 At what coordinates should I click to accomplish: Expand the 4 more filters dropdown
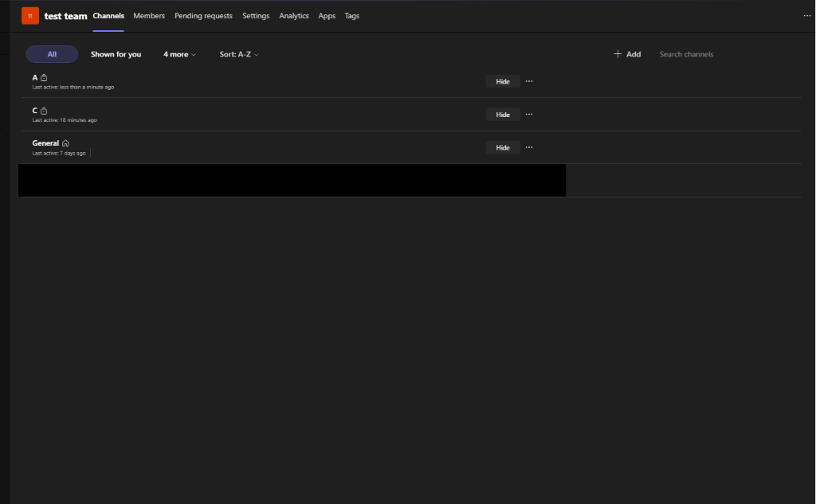click(x=179, y=54)
